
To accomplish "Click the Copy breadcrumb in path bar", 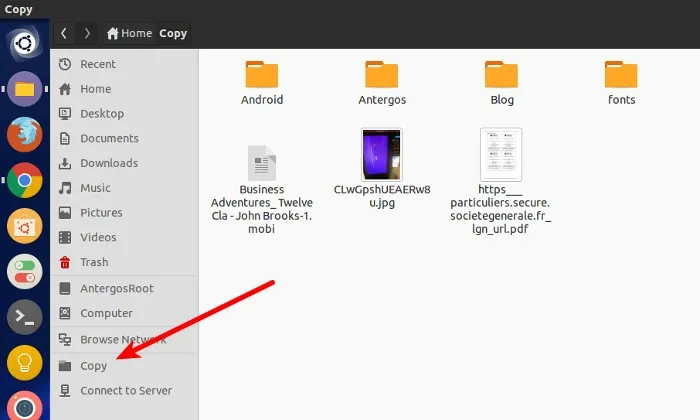I will pos(173,33).
